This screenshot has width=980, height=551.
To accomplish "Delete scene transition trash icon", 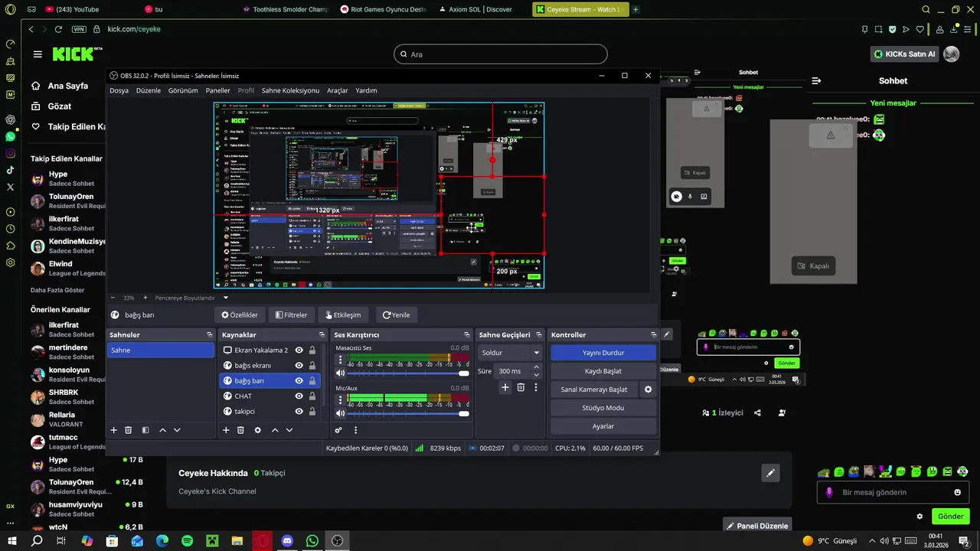I will click(521, 388).
